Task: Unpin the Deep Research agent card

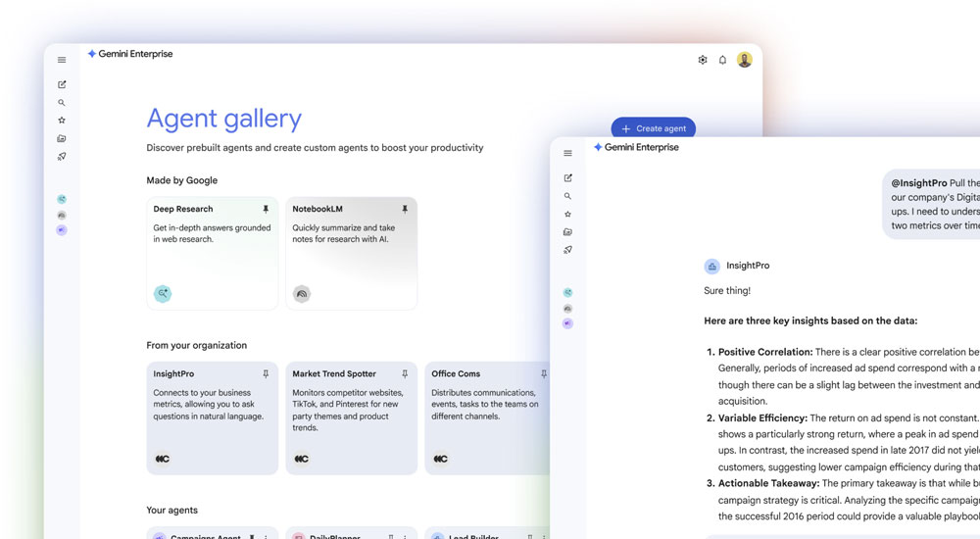Action: click(x=266, y=209)
